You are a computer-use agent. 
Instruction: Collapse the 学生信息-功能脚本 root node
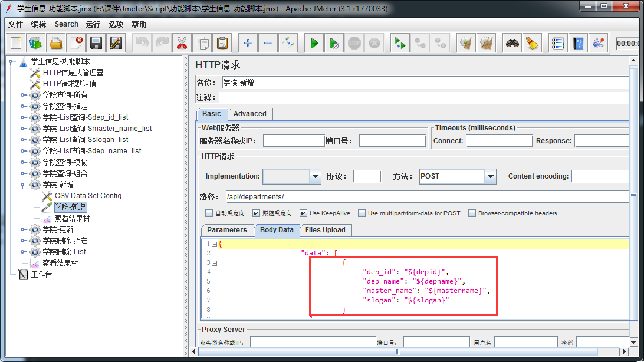tap(11, 61)
